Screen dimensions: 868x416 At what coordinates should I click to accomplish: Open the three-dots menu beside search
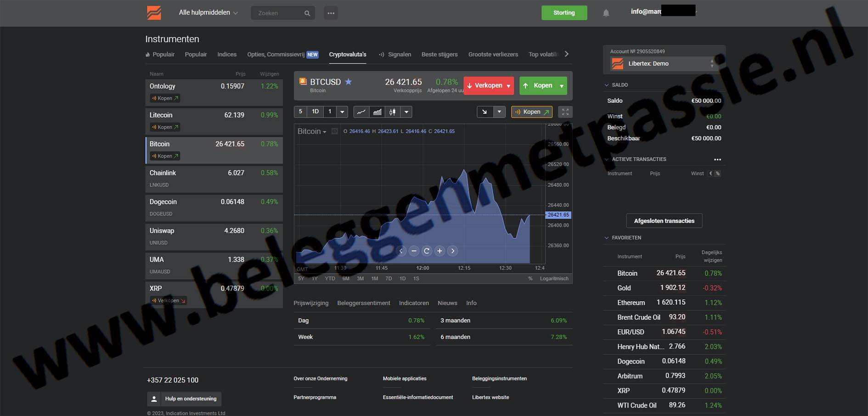point(331,13)
